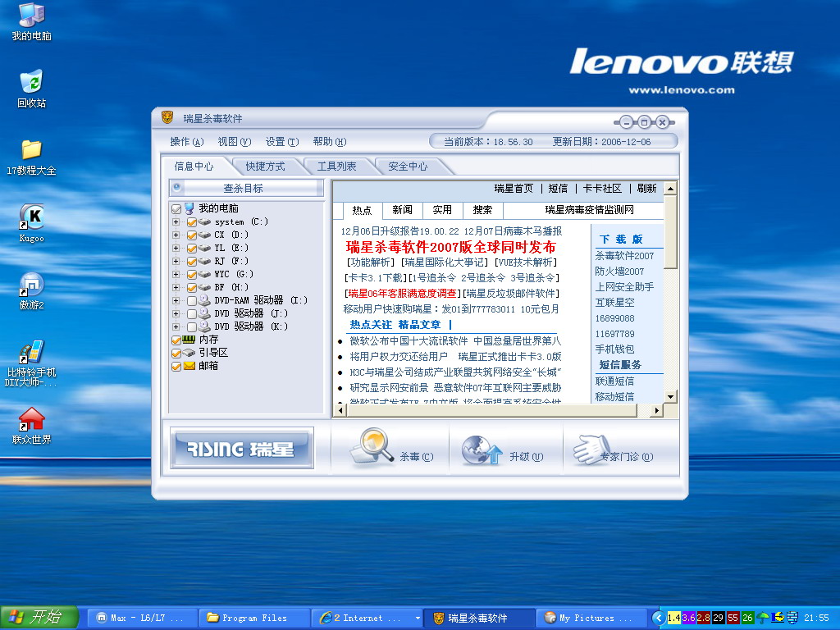This screenshot has width=840, height=630.
Task: Check the DVD 驱动器 (J:) checkbox
Action: (192, 313)
